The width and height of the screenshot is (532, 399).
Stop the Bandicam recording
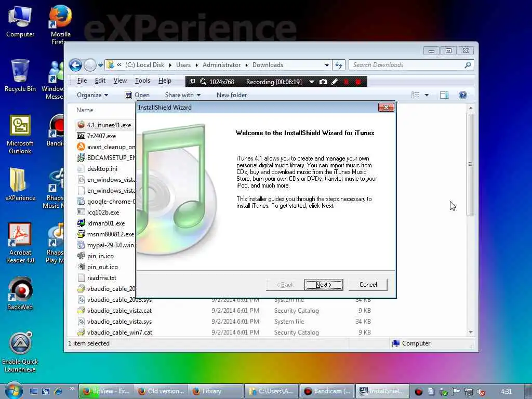358,82
